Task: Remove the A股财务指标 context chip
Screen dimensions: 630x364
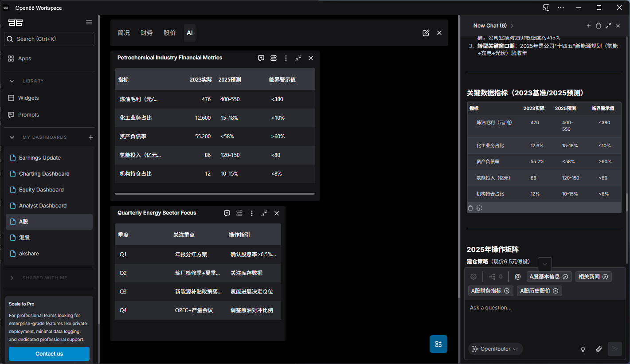Action: click(507, 291)
